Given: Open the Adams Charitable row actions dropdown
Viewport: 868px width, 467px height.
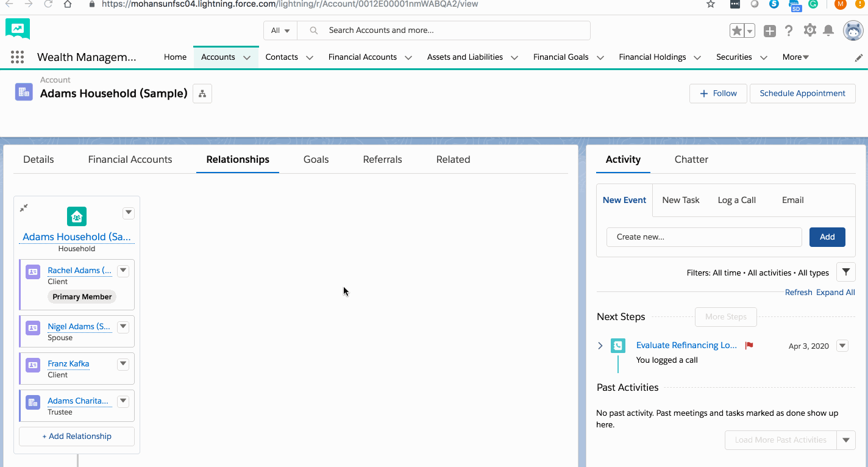Looking at the screenshot, I should coord(123,401).
